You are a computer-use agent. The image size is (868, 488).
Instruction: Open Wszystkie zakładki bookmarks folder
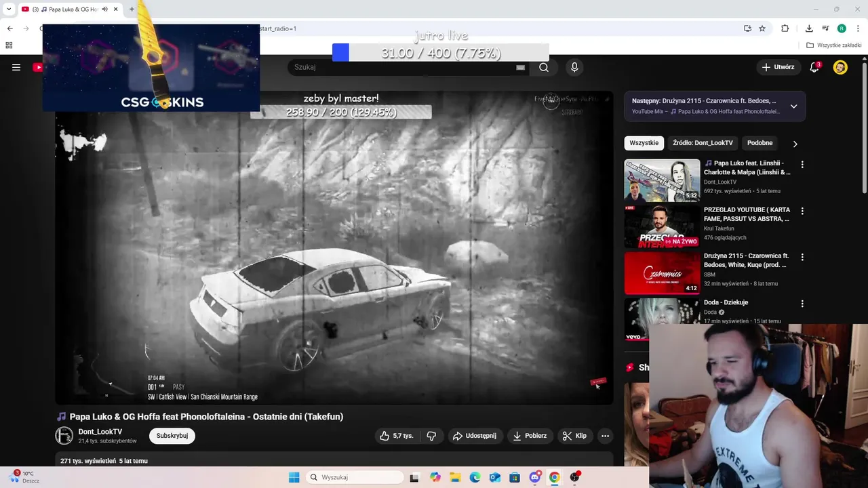click(x=834, y=45)
